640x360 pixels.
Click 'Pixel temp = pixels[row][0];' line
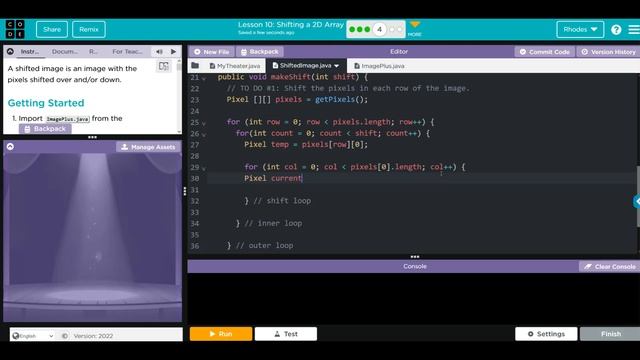point(306,144)
